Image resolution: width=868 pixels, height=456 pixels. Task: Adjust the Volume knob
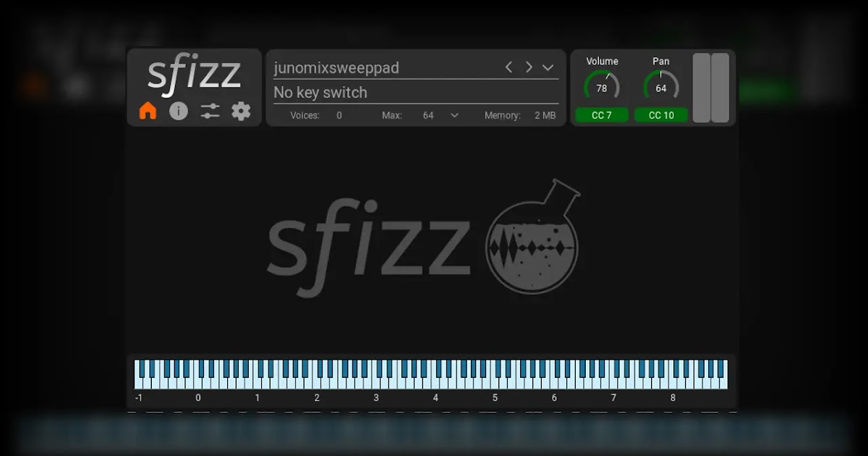pyautogui.click(x=602, y=88)
